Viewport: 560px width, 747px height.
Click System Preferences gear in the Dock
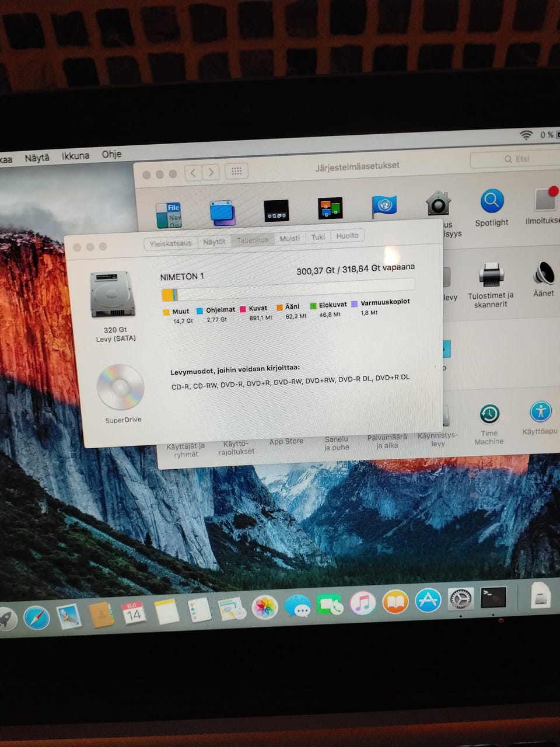point(460,599)
